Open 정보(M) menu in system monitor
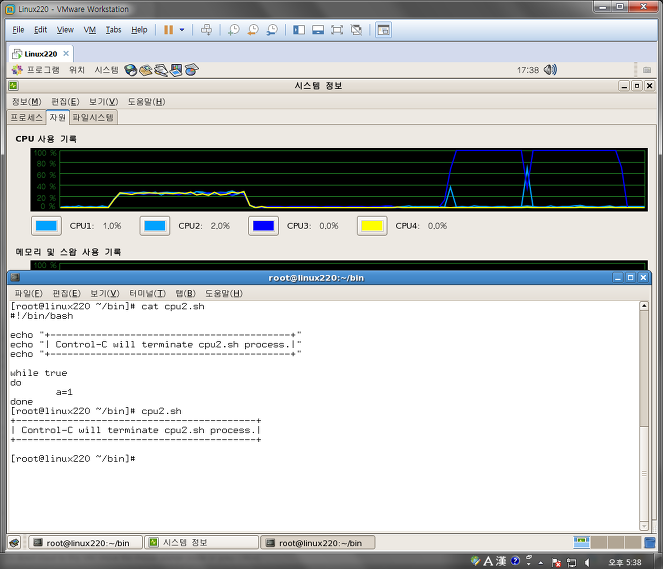This screenshot has width=663, height=569. pos(26,101)
